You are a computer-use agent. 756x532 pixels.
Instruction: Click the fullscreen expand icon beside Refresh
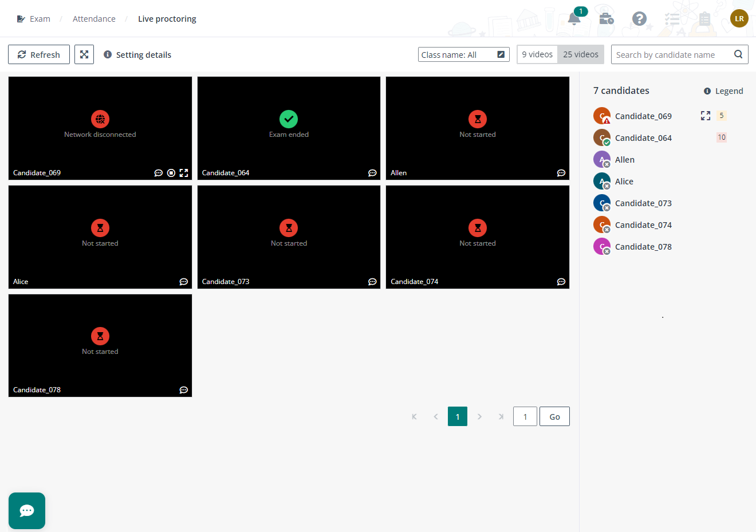coord(84,54)
